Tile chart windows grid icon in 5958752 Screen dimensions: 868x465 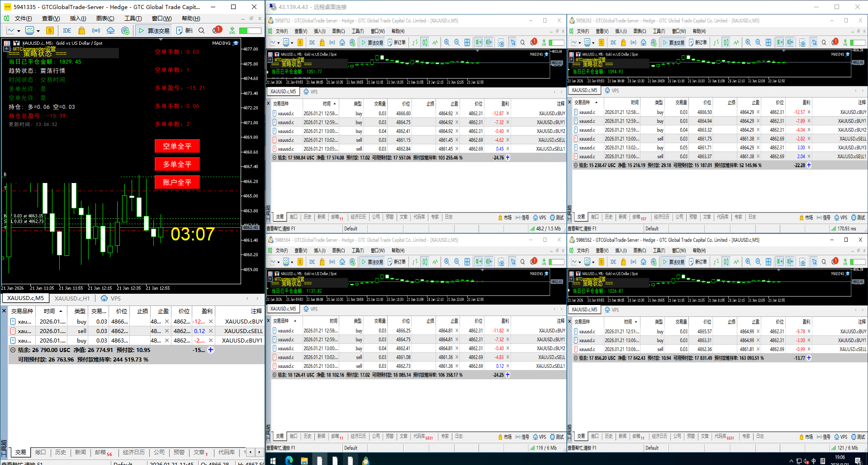467,42
